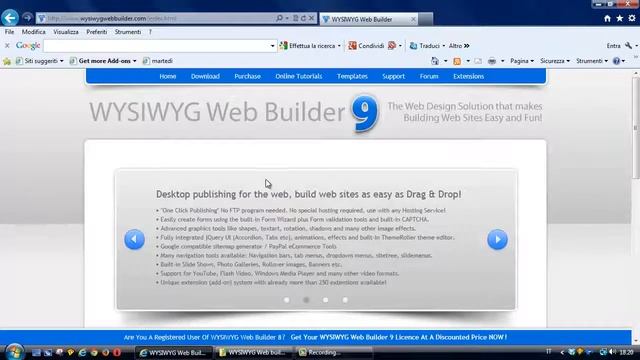
Task: Open the martedi favorites link
Action: 158,61
